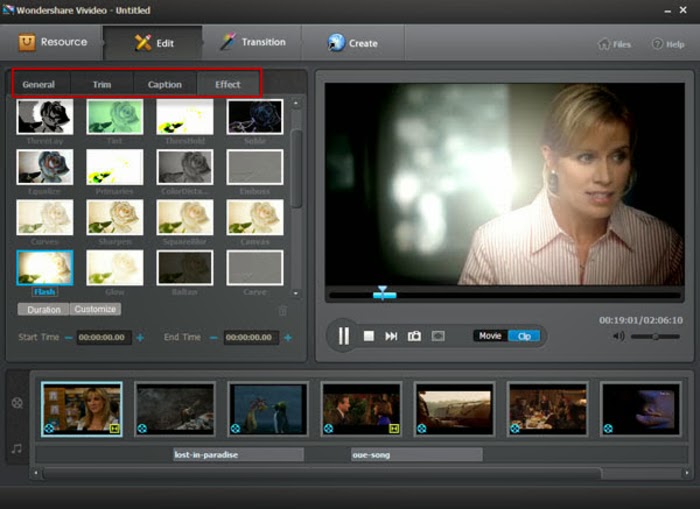The image size is (700, 509).
Task: Toggle full screen preview icon
Action: (x=438, y=336)
